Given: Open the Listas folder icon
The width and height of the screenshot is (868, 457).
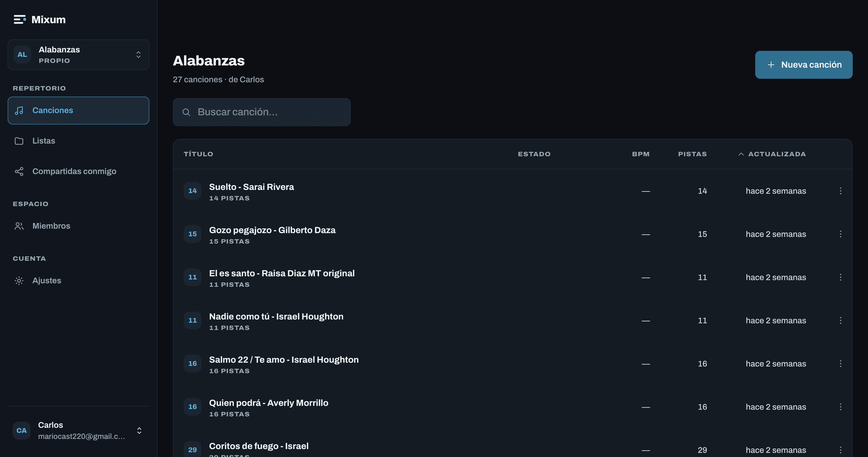Looking at the screenshot, I should click(19, 141).
